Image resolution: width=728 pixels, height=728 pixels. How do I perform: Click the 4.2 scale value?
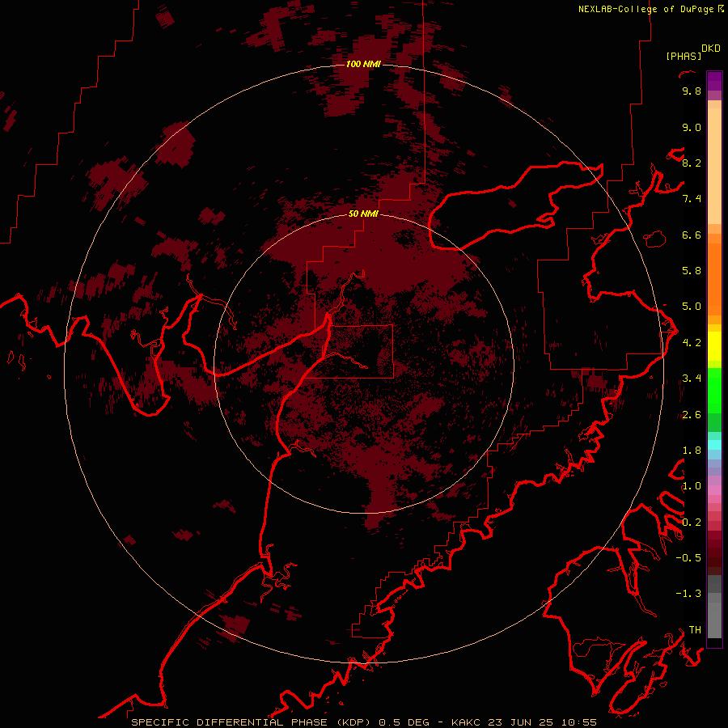[x=692, y=343]
